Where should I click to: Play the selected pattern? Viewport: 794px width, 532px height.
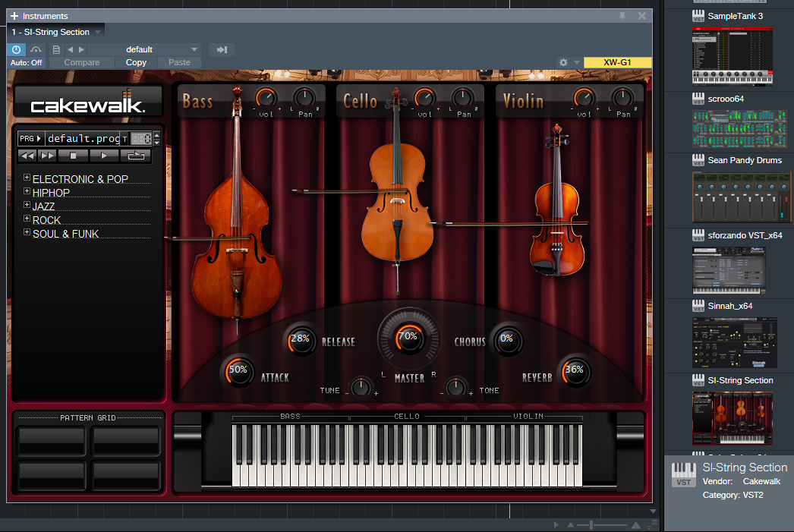104,156
